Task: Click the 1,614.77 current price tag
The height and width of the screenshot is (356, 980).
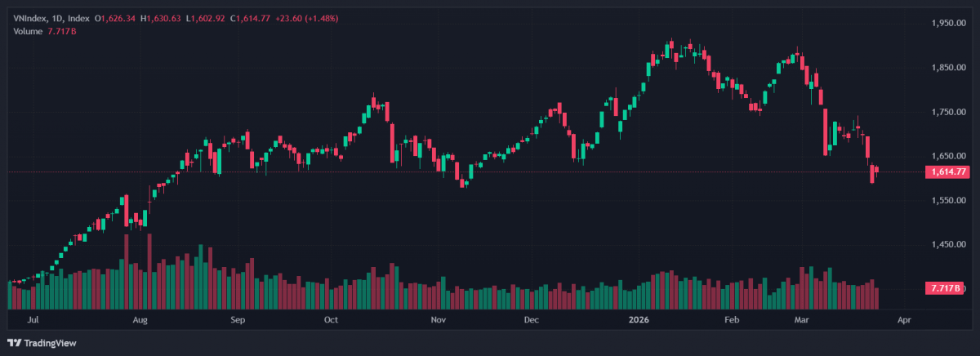Action: (x=949, y=172)
